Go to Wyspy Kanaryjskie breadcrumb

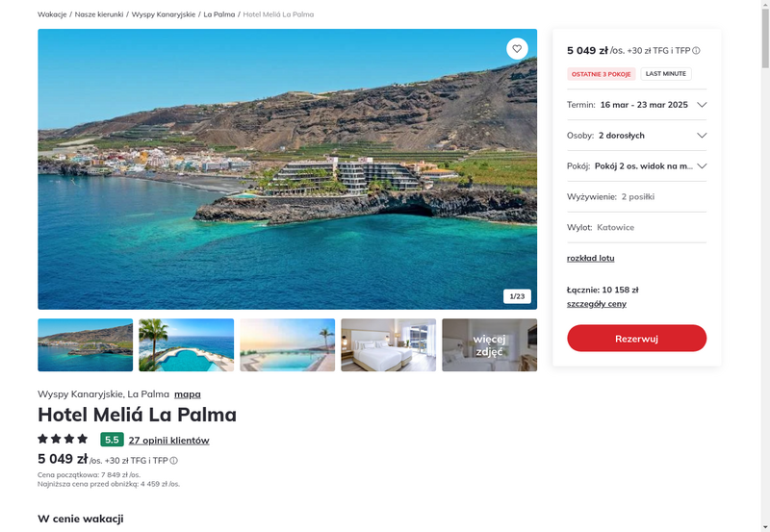tap(164, 14)
